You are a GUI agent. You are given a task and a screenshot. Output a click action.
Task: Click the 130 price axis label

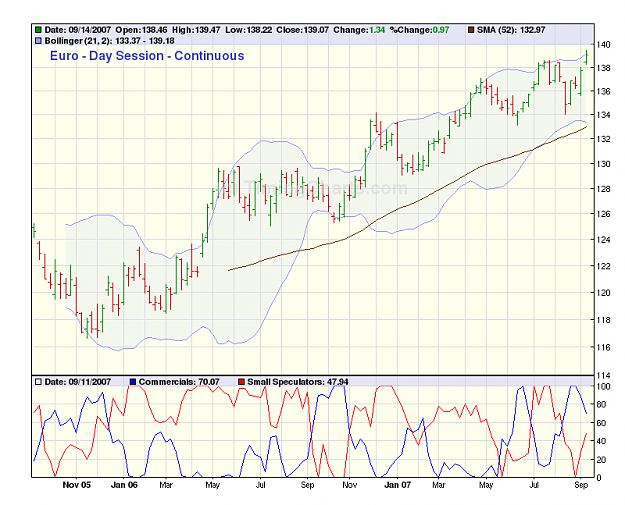point(603,164)
